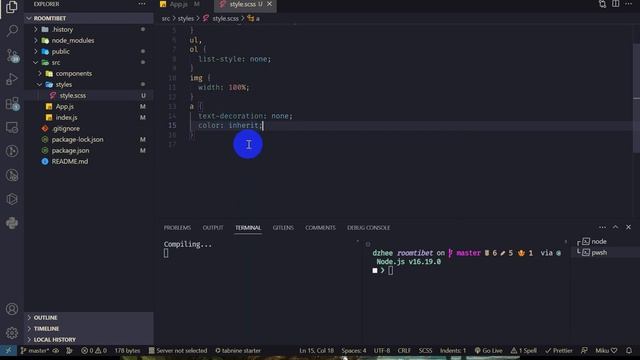Click tabnine starter status item
This screenshot has height=360, width=640.
tap(238, 350)
